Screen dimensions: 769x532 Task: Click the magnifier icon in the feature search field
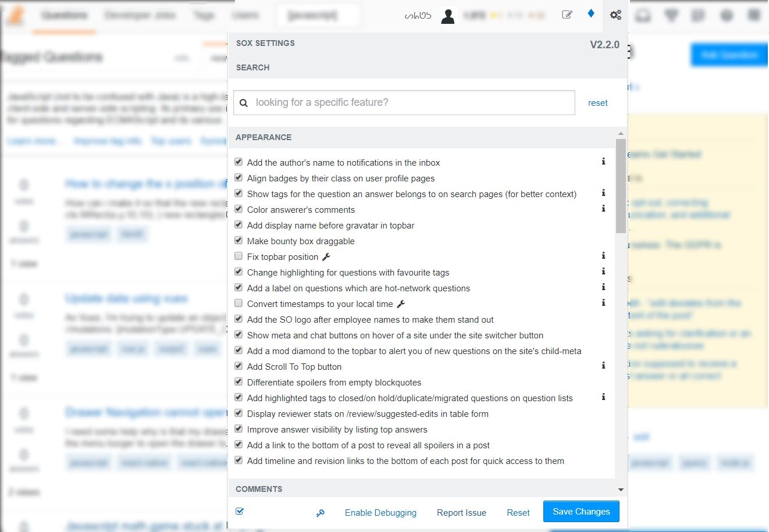[244, 102]
